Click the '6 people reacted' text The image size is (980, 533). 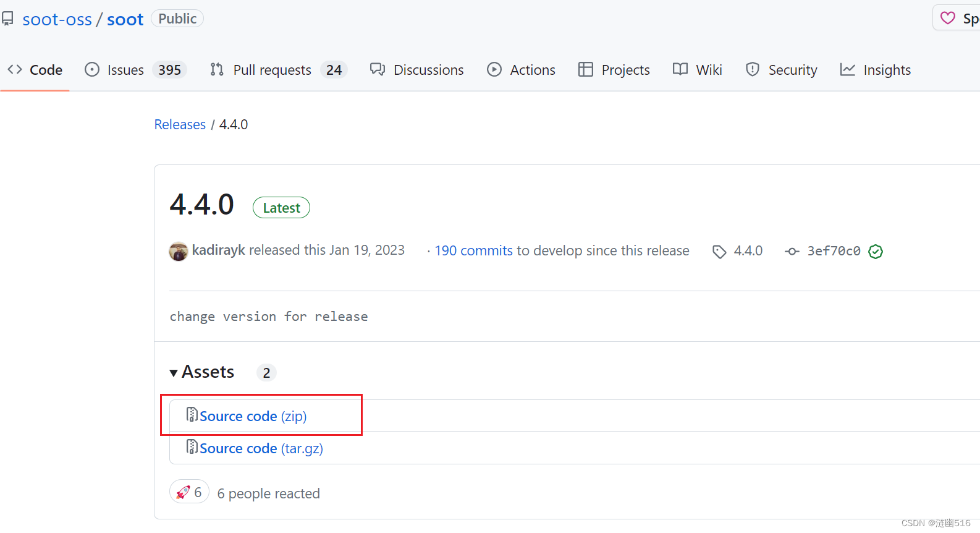269,493
